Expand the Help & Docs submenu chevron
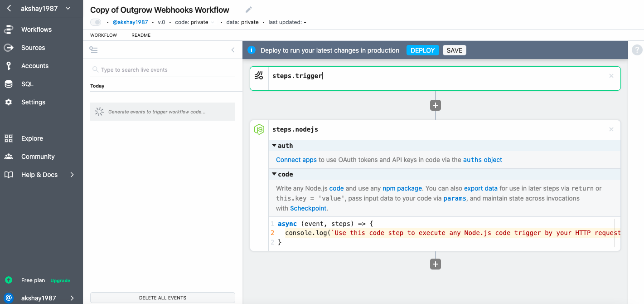 point(72,175)
